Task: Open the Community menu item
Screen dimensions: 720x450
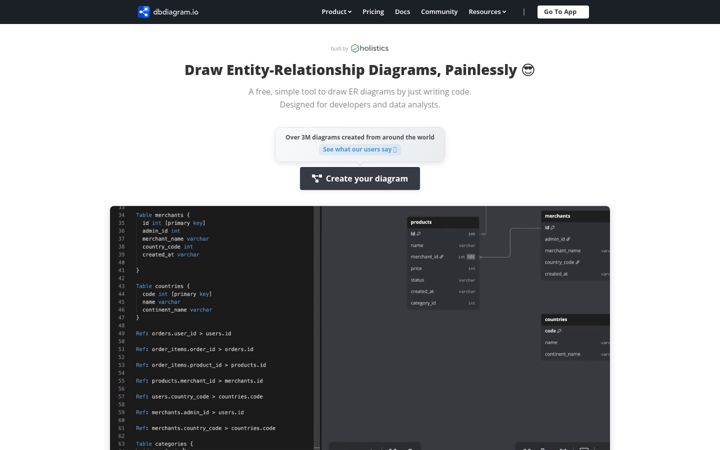Action: 439,12
